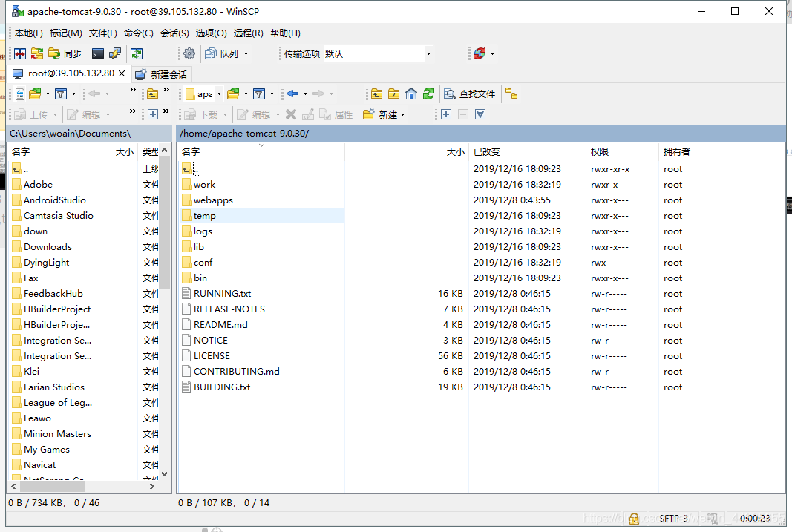Sort remote files by 权限 column
792x532 pixels.
[622, 152]
